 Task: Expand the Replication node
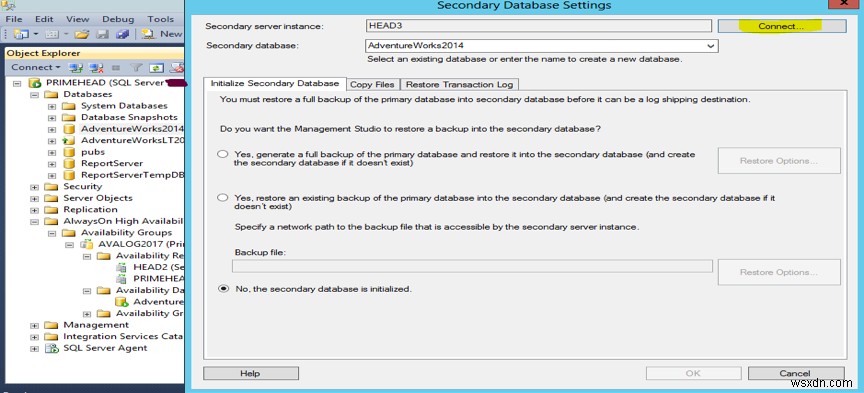[x=34, y=210]
